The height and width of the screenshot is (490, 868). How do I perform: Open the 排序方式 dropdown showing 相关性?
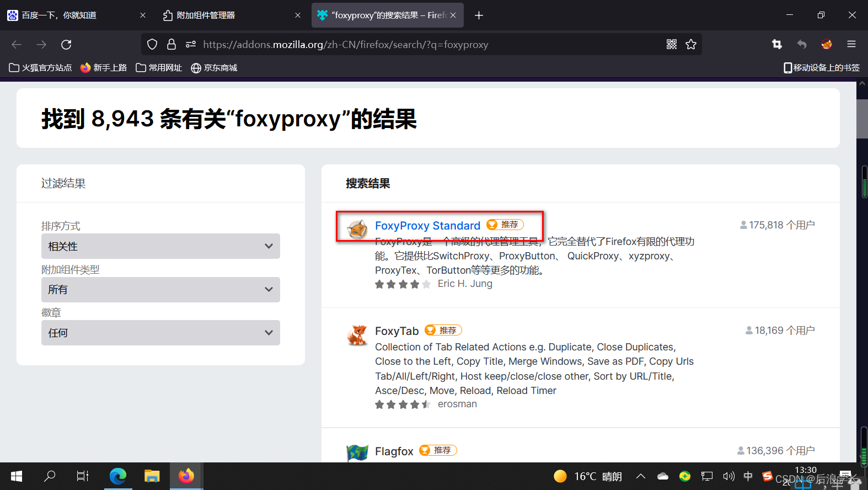(160, 246)
